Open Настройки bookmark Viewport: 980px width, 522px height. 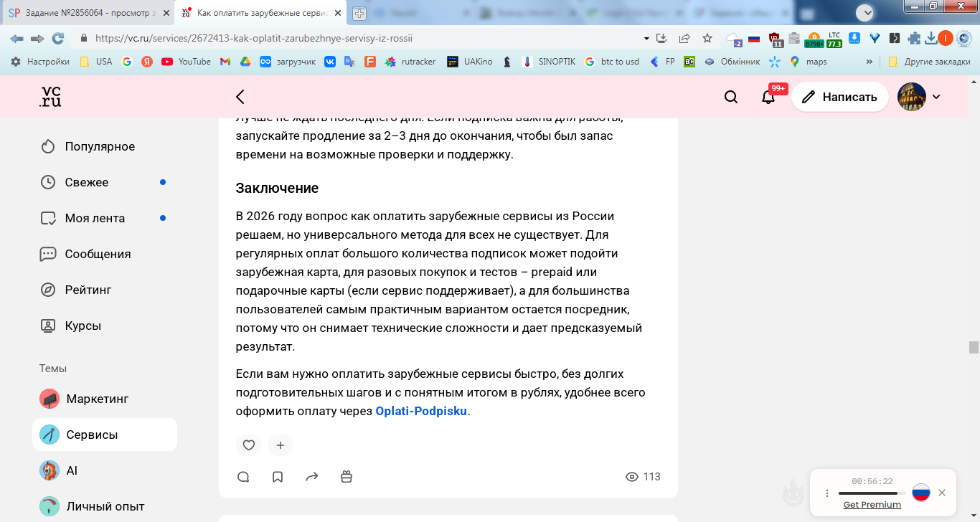[40, 62]
